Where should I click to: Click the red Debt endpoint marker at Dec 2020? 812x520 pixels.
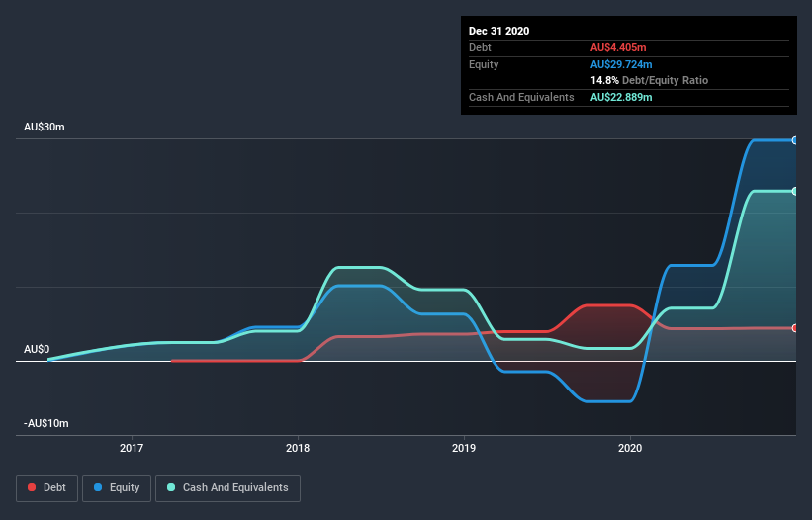(x=795, y=328)
